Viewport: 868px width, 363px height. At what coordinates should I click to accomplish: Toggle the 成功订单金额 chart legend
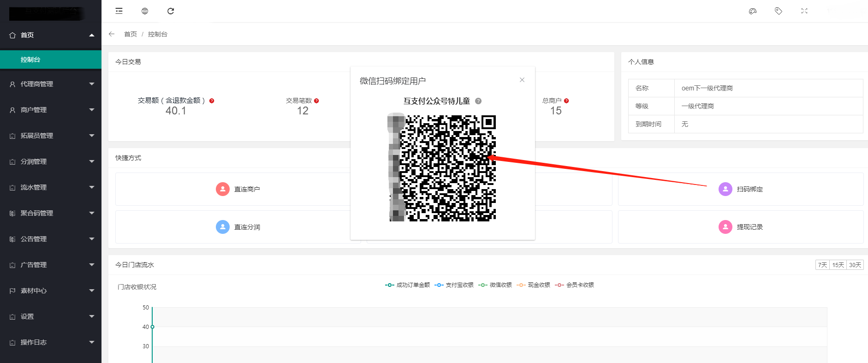(x=407, y=285)
